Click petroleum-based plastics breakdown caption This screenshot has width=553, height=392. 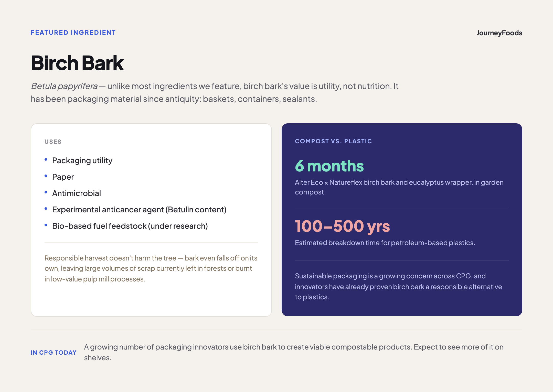tap(385, 243)
